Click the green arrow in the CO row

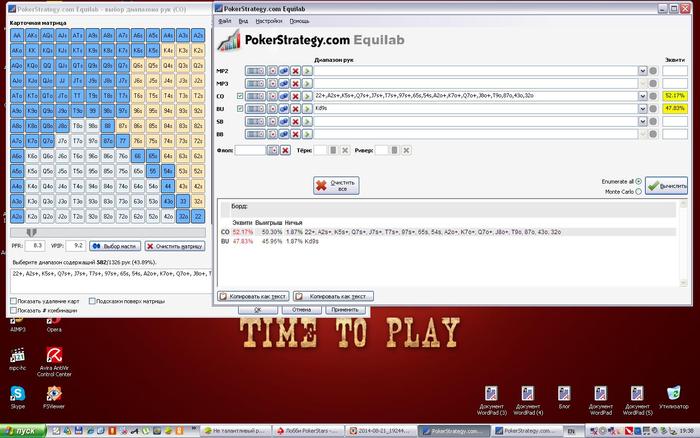307,96
